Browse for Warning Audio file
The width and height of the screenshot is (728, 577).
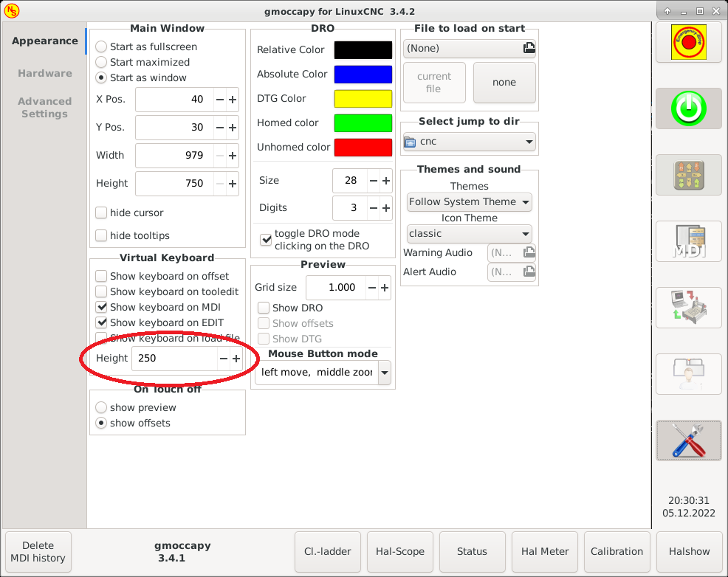(x=529, y=252)
